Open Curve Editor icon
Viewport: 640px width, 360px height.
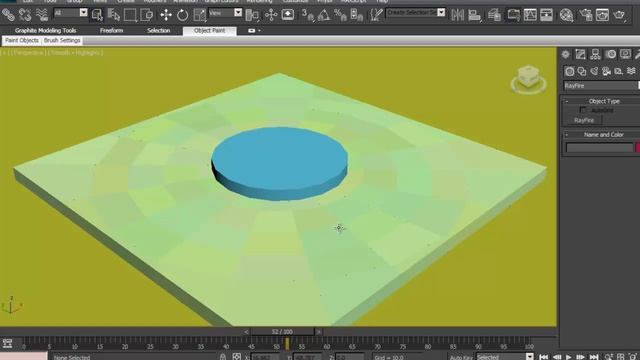pyautogui.click(x=530, y=15)
